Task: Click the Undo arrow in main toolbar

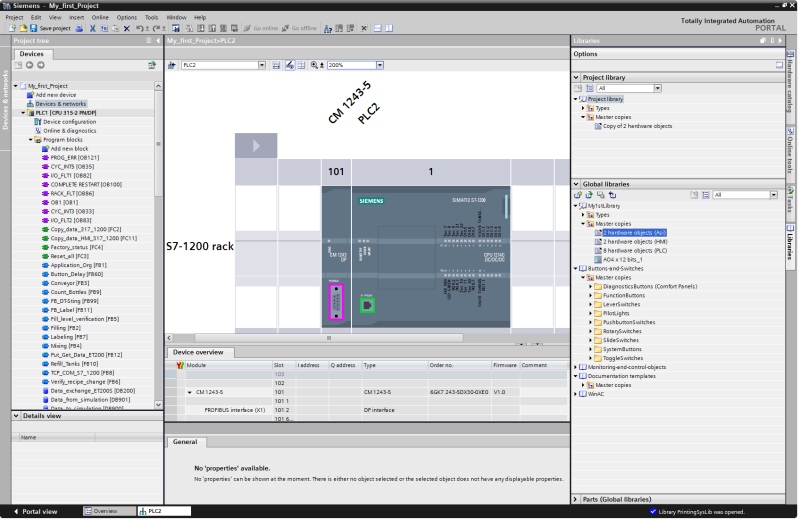Action: (137, 28)
